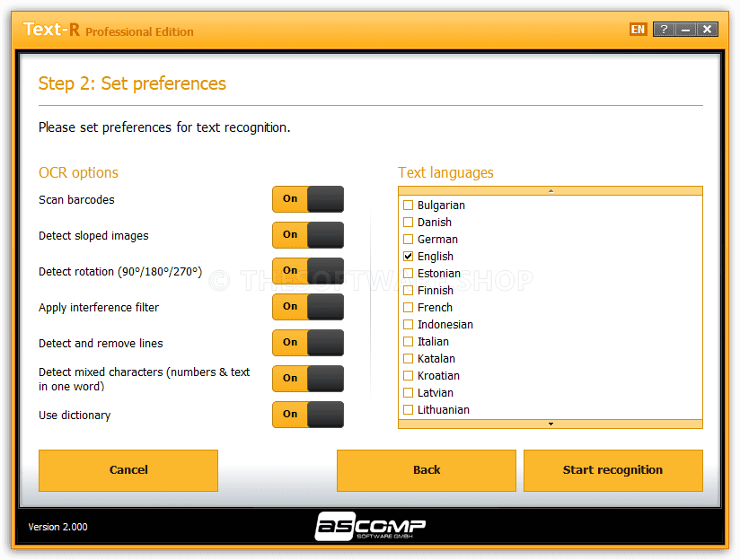Click the Use dictionary label
This screenshot has height=560, width=740.
[x=75, y=416]
